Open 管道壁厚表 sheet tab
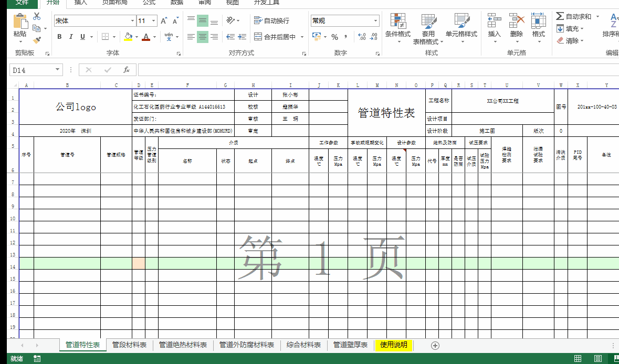This screenshot has width=619, height=364. coord(351,345)
